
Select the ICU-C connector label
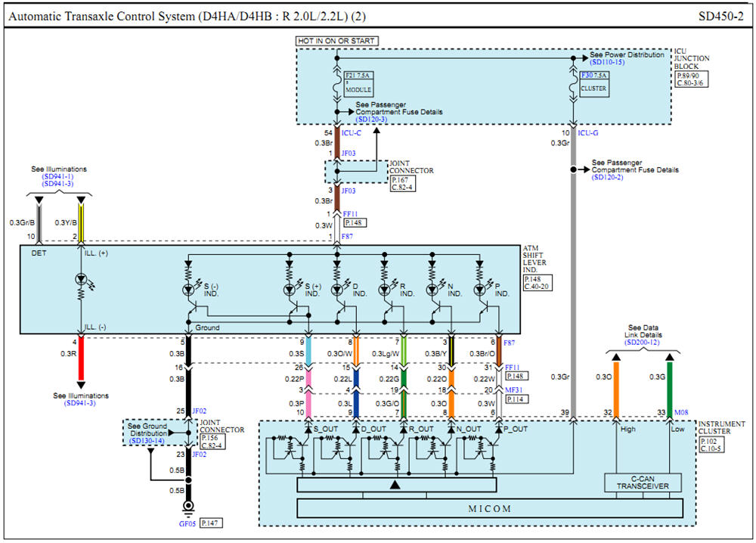(x=352, y=132)
